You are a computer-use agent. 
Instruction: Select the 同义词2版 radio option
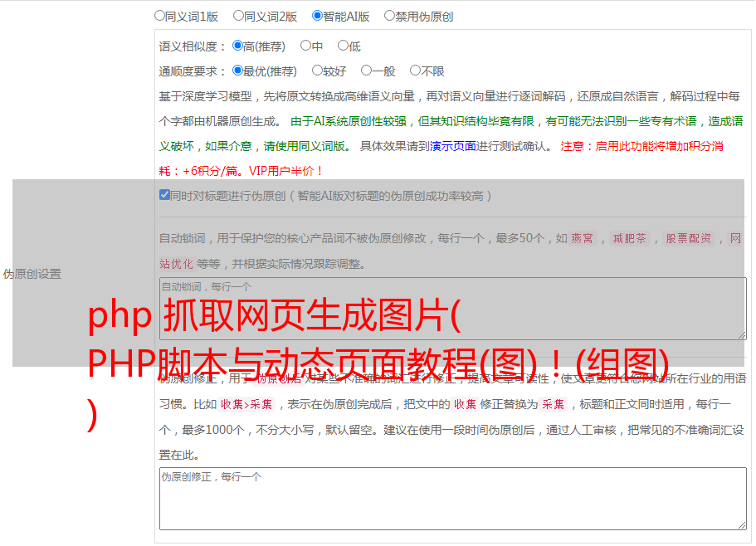(238, 16)
